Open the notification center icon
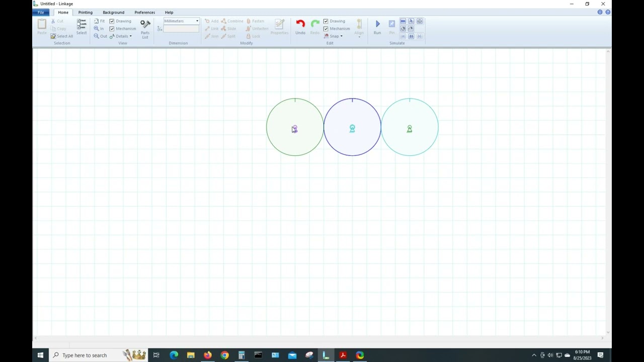Screen dimensions: 644x362 pos(600,355)
